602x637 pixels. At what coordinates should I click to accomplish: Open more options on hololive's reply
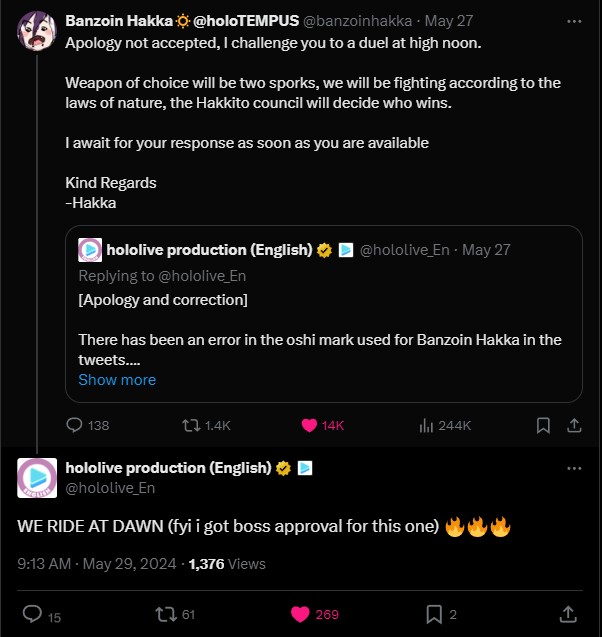point(574,468)
